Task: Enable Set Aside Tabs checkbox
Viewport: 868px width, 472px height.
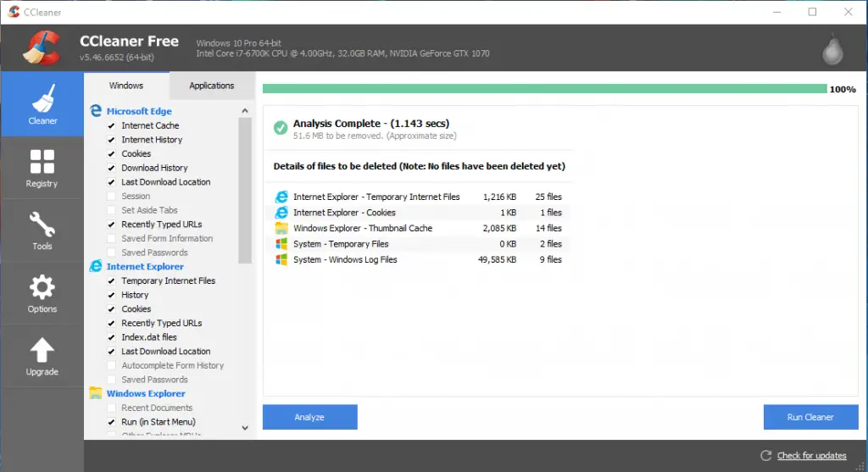Action: click(x=111, y=210)
